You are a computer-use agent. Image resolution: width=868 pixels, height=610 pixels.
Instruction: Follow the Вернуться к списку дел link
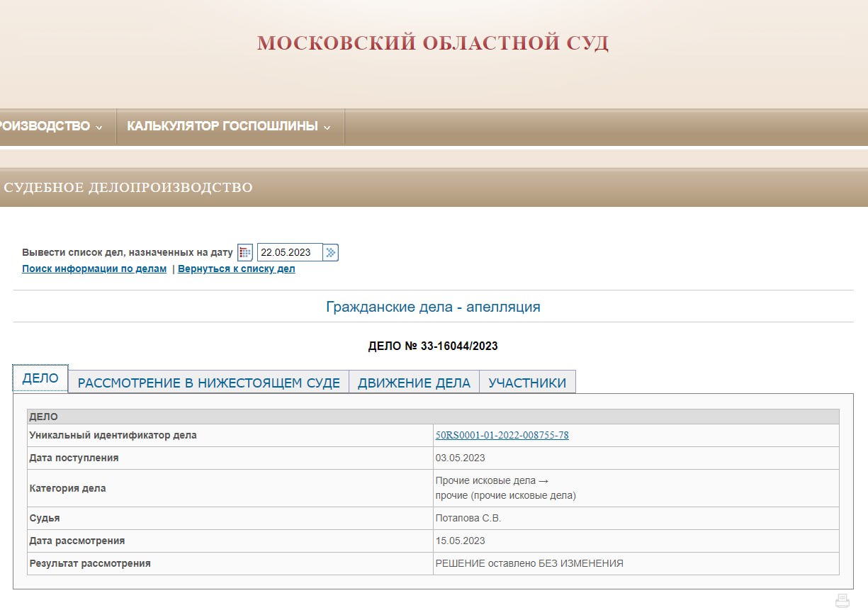click(x=236, y=269)
